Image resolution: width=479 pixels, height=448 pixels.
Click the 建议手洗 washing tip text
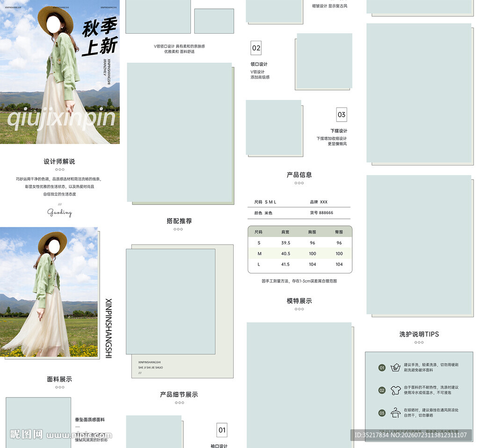tap(431, 368)
